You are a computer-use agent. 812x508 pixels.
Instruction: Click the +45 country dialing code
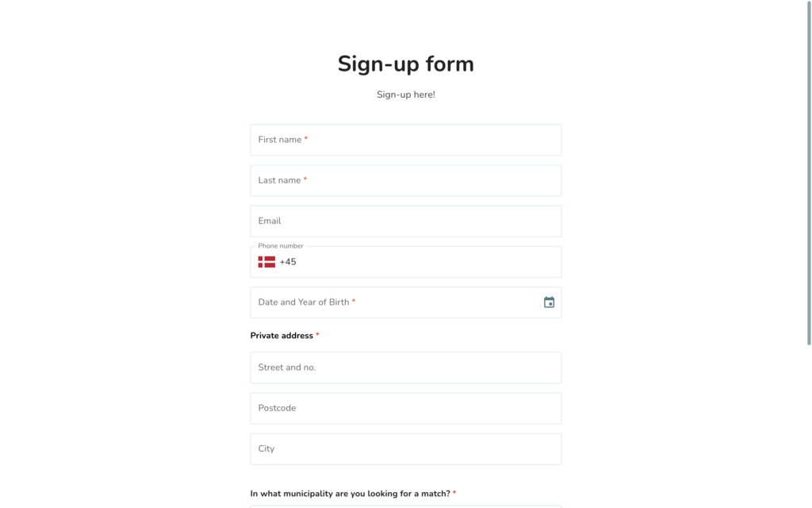pyautogui.click(x=288, y=262)
